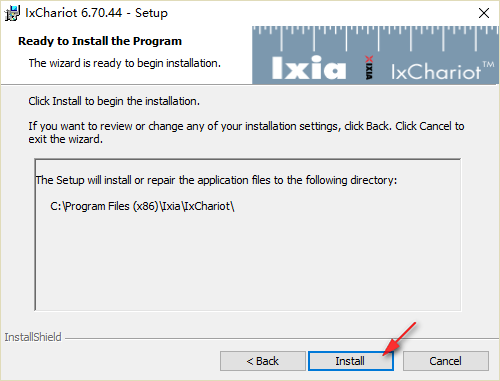The width and height of the screenshot is (500, 381).
Task: Go back with the < Back button
Action: [263, 361]
